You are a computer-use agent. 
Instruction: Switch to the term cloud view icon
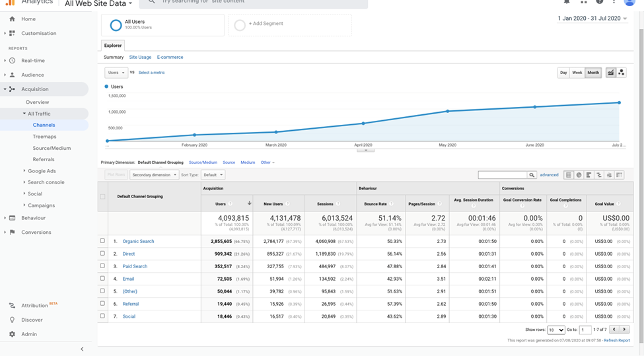609,175
